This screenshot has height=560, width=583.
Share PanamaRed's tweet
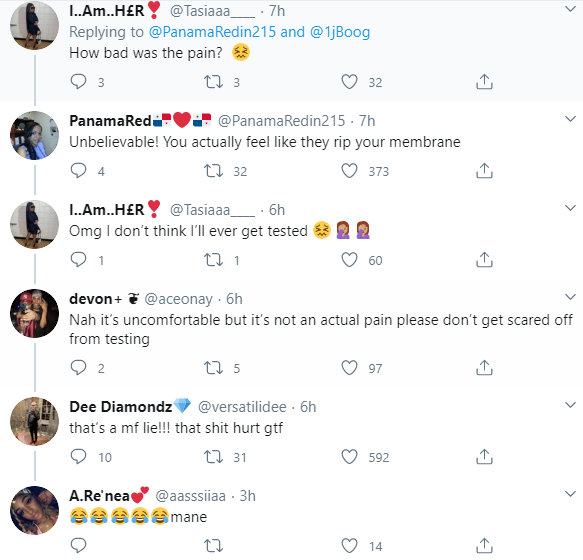[484, 170]
